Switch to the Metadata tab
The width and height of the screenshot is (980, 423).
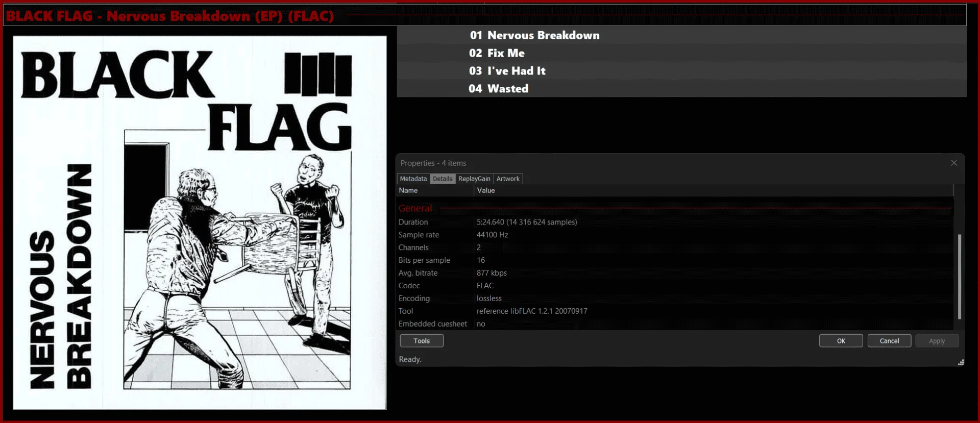tap(413, 179)
